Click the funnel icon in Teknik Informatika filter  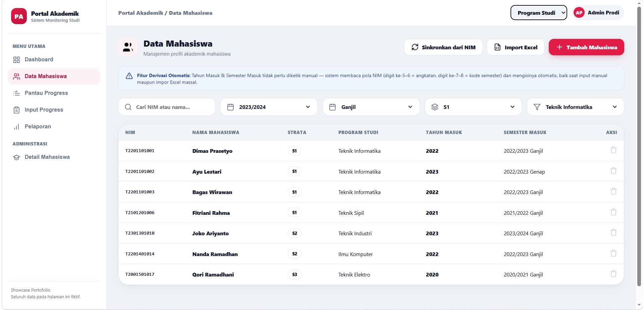pos(537,107)
